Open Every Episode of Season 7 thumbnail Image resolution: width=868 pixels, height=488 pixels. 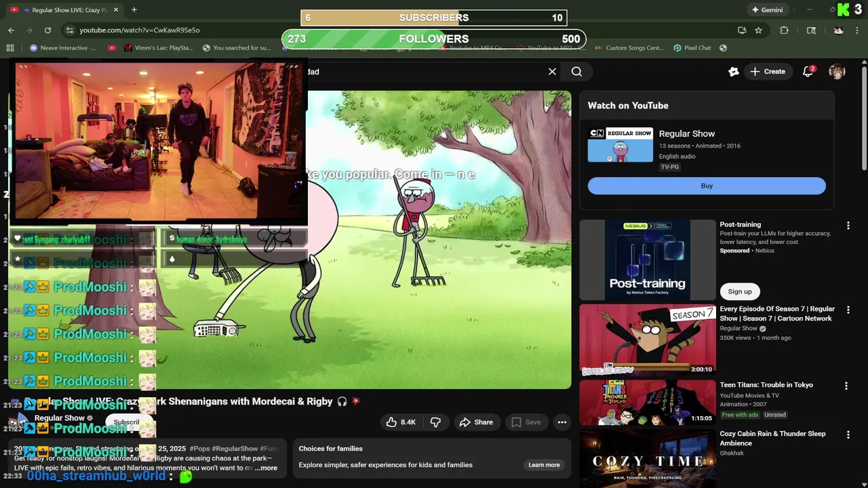click(x=647, y=340)
